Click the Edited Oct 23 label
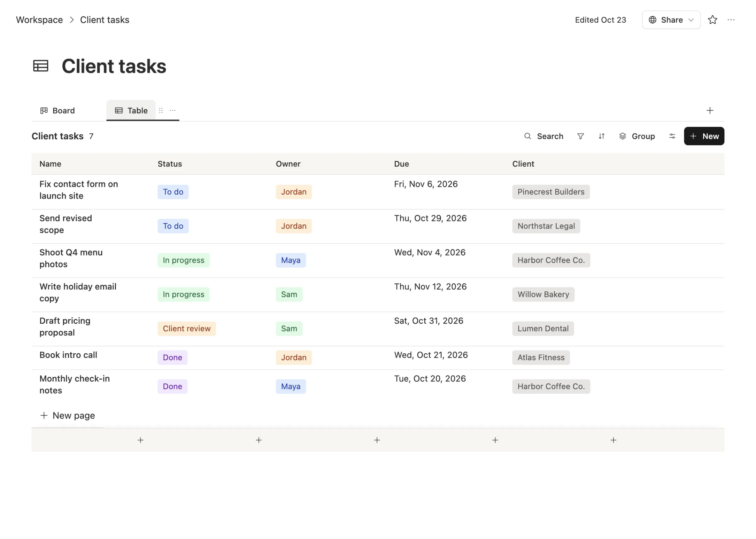The height and width of the screenshot is (539, 756). click(x=601, y=20)
